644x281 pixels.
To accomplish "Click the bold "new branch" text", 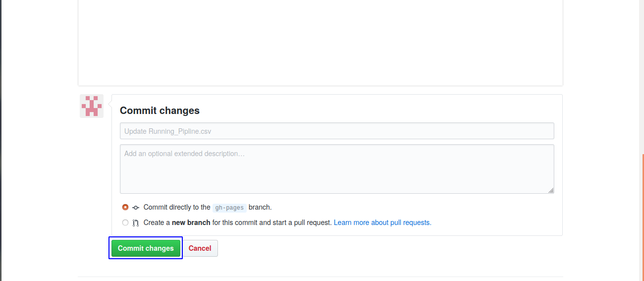I will click(191, 223).
